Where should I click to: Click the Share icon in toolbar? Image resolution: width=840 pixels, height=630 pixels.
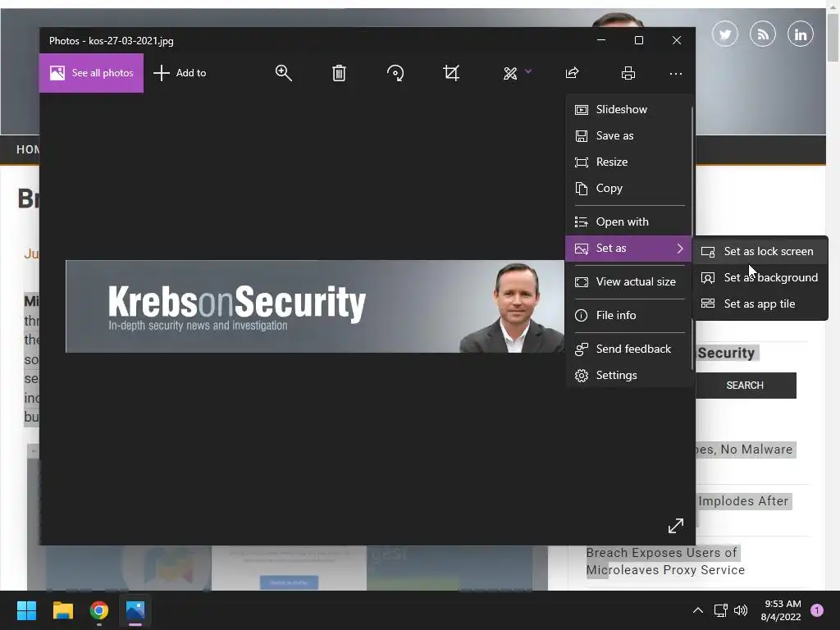click(572, 73)
